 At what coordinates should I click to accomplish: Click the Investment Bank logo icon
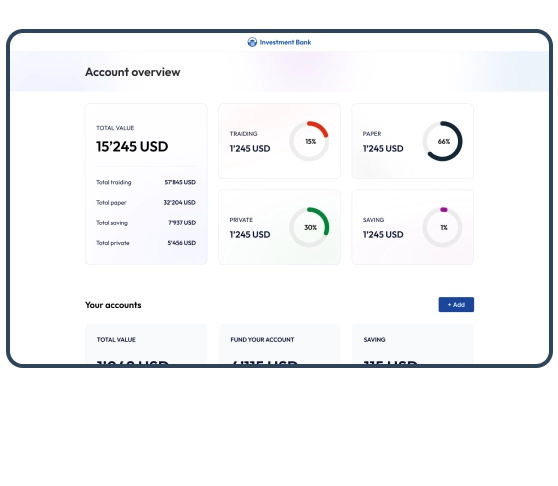click(x=252, y=42)
